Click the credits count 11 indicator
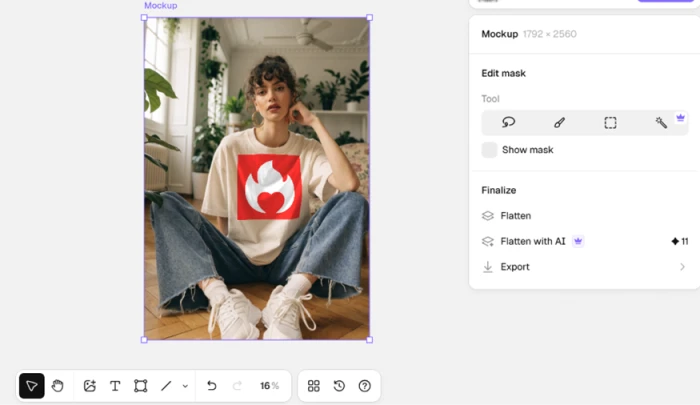The image size is (700, 405). [680, 242]
